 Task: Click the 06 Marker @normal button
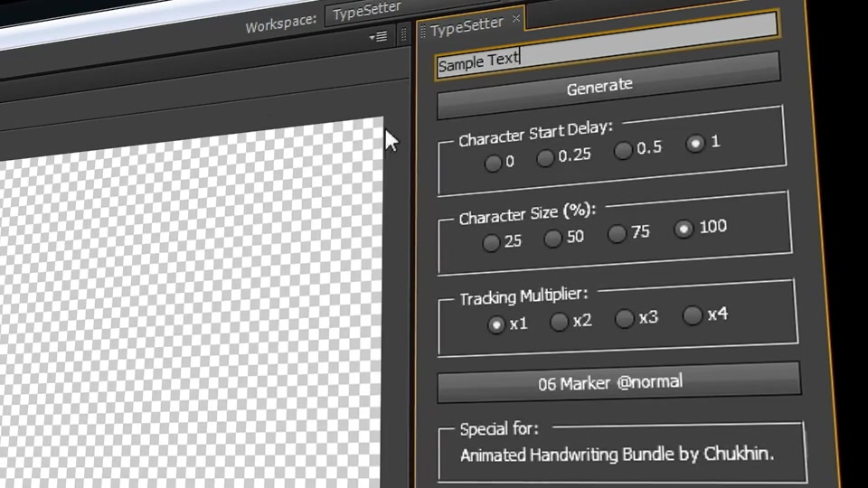click(x=618, y=382)
